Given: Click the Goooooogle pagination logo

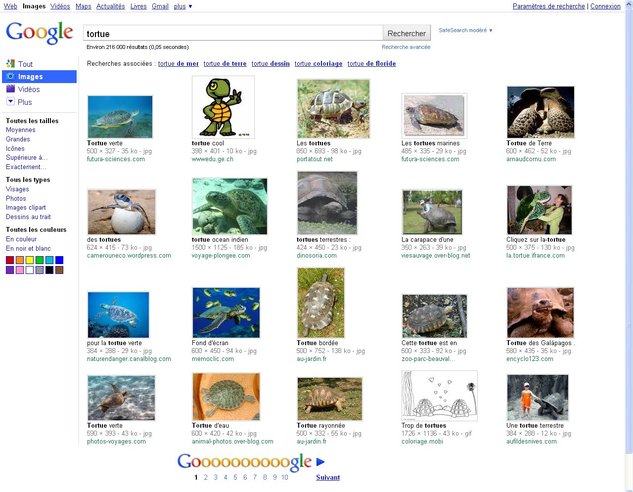Looking at the screenshot, I should coord(244,462).
